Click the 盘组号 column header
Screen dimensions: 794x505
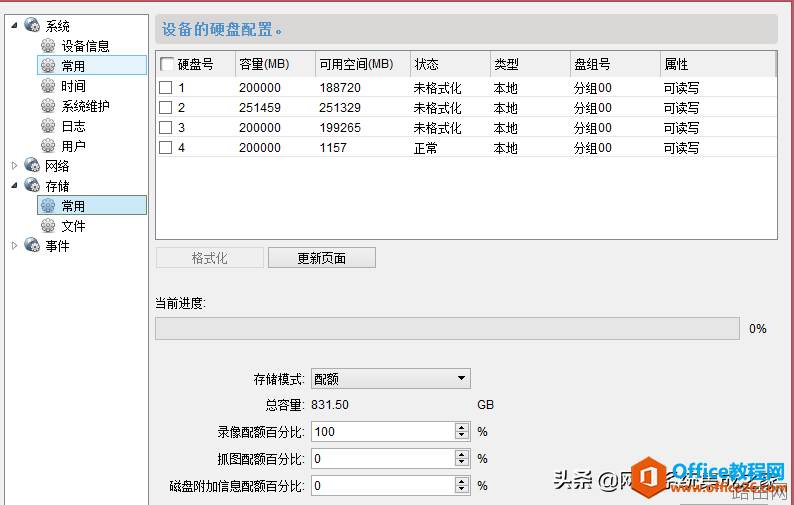click(x=616, y=64)
